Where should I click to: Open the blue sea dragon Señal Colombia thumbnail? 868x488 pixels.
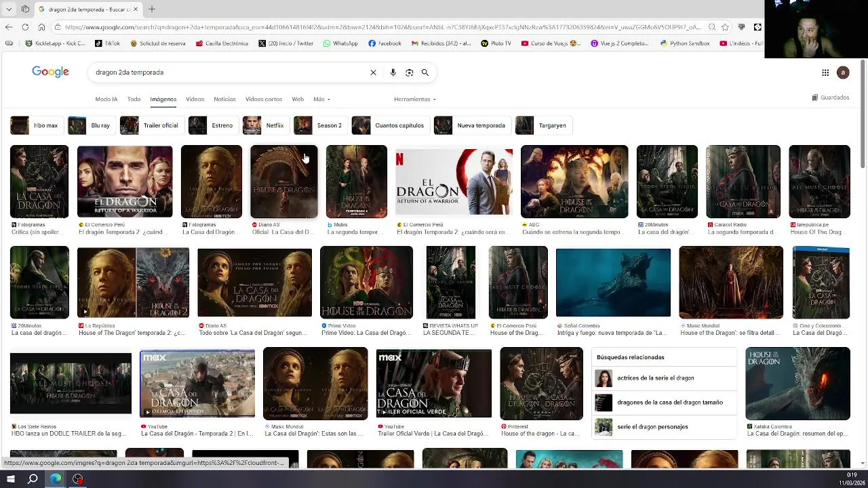613,283
